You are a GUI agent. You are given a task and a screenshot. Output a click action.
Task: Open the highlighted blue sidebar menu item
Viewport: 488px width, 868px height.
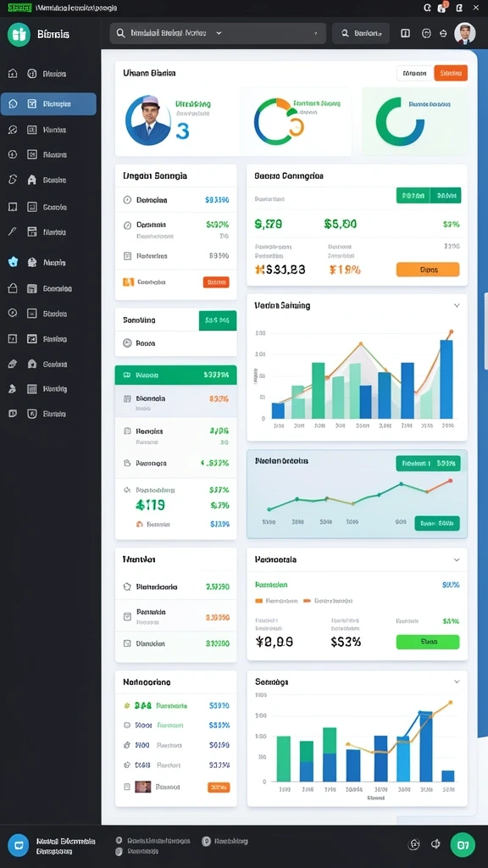click(48, 103)
